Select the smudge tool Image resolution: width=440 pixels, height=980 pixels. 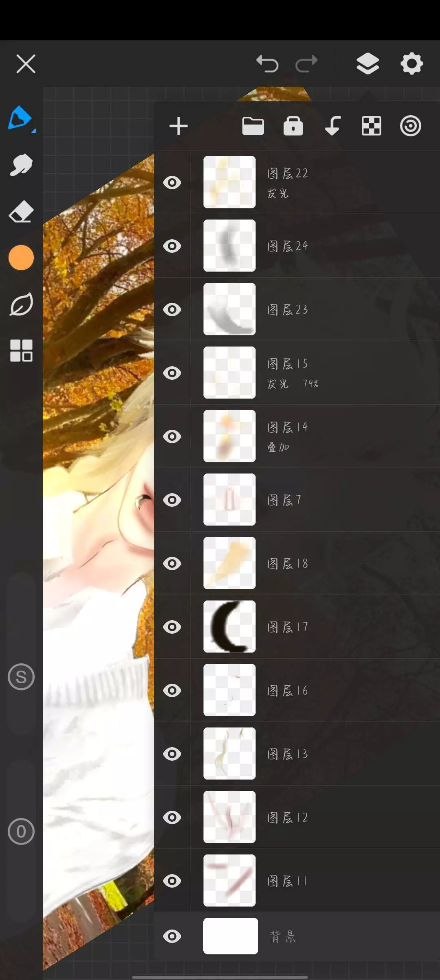click(x=21, y=165)
